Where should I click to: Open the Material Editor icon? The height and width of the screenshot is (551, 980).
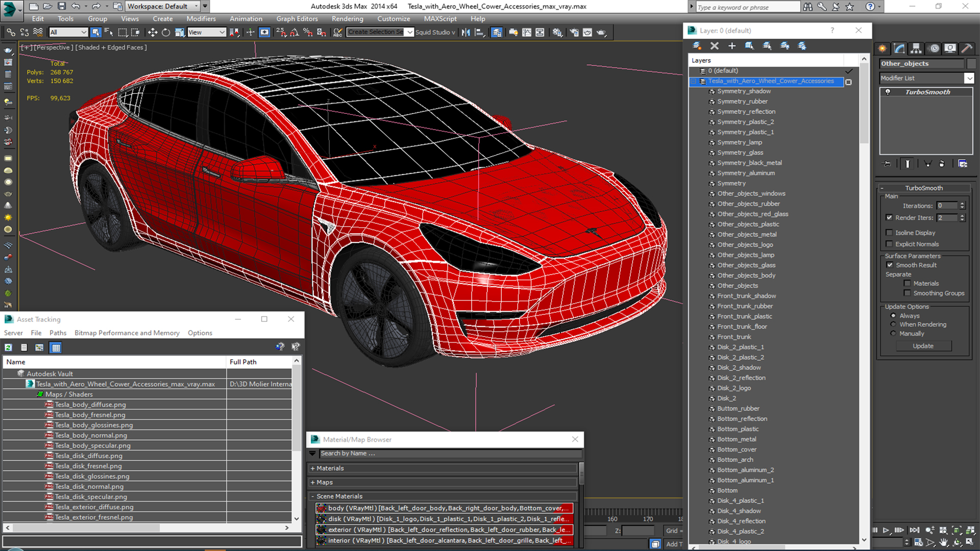(557, 32)
